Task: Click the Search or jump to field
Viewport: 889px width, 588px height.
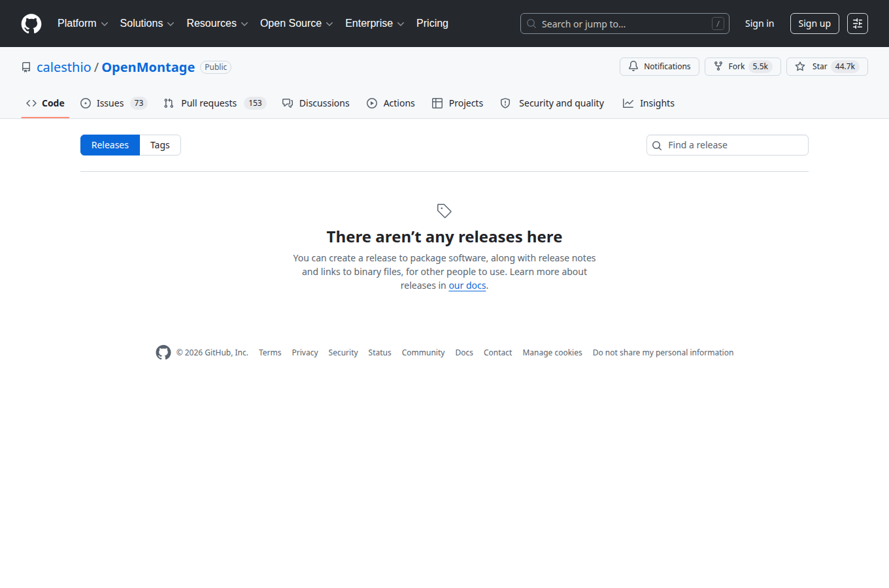Action: pyautogui.click(x=624, y=24)
